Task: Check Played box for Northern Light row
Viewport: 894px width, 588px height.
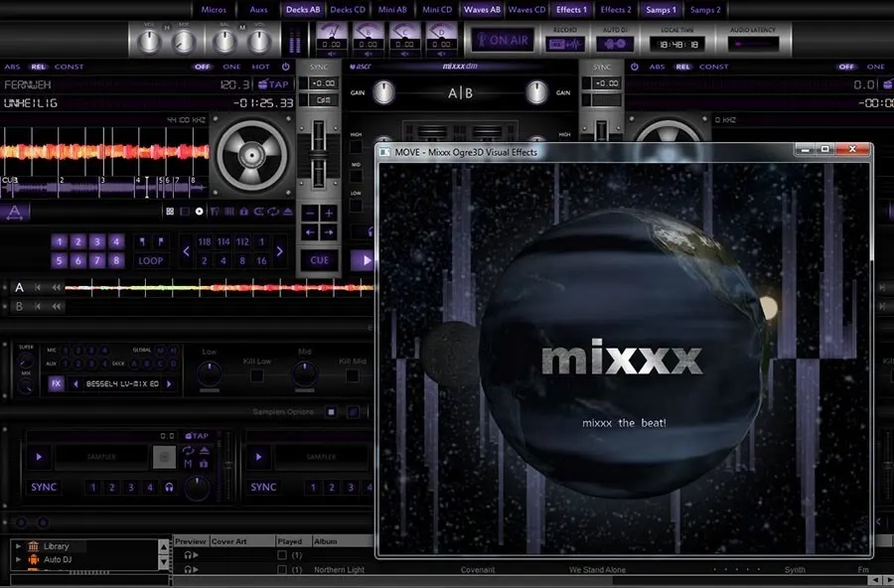Action: point(282,569)
